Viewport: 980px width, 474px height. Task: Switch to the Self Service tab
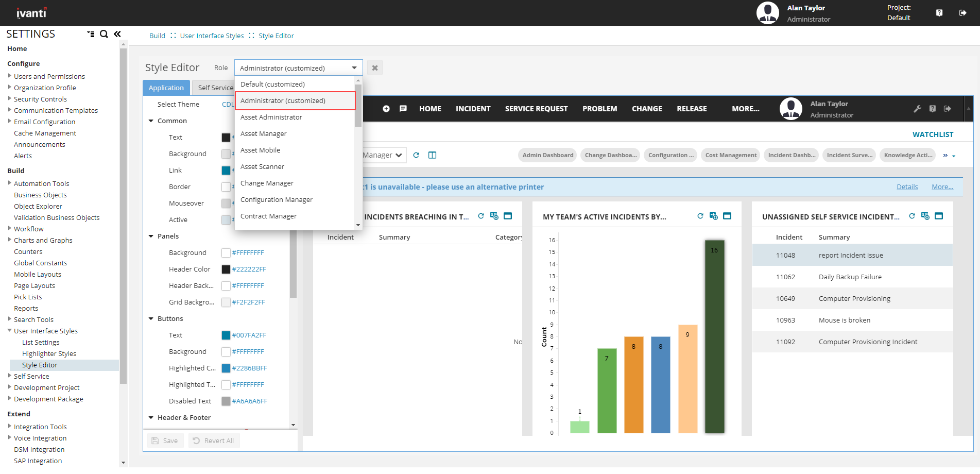click(215, 88)
